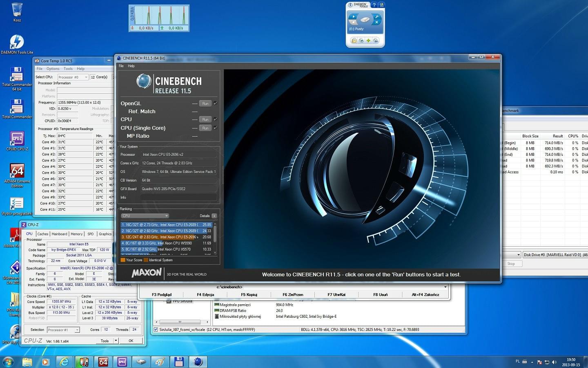
Task: Click the Info input field in Cinebench
Action: 178,197
